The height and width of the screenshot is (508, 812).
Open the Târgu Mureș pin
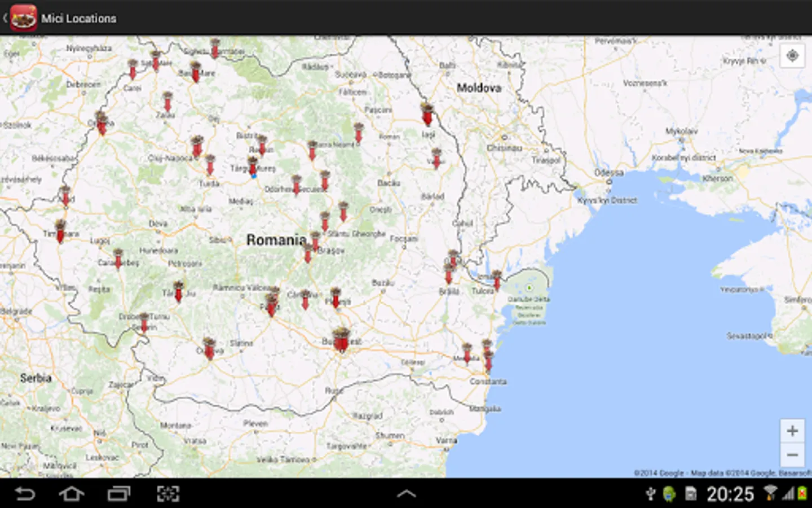pyautogui.click(x=253, y=167)
